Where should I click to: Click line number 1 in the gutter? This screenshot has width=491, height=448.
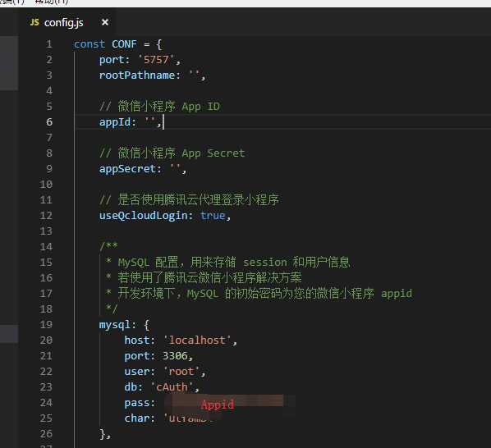coord(49,44)
